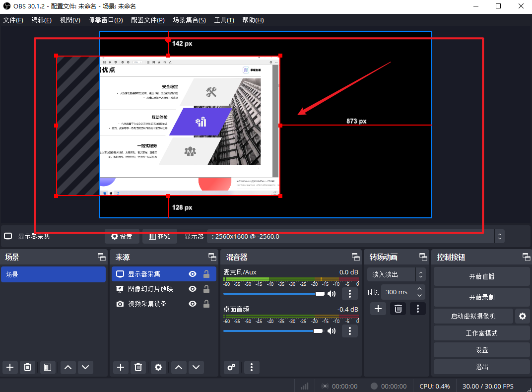Open scene filters icon in 场景 panel
The image size is (532, 392).
47,367
